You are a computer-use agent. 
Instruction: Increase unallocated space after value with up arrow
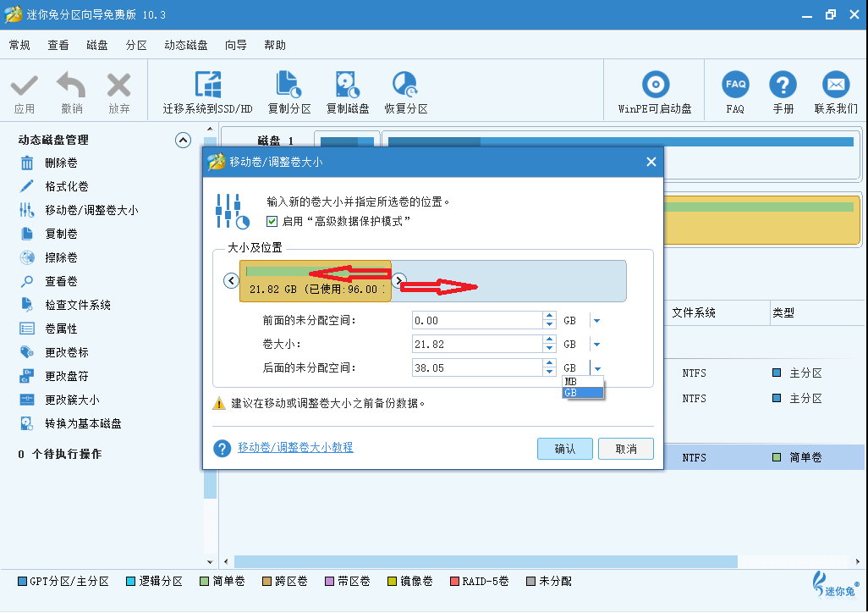(549, 363)
